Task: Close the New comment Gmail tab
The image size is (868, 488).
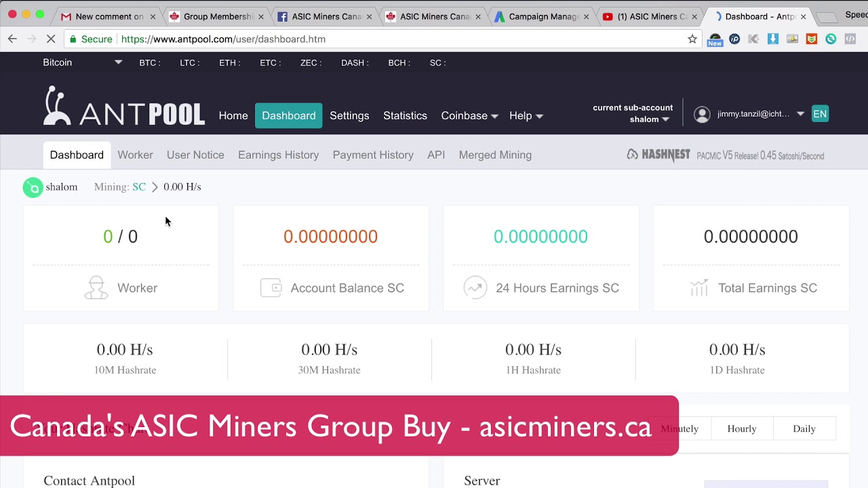Action: (x=153, y=16)
